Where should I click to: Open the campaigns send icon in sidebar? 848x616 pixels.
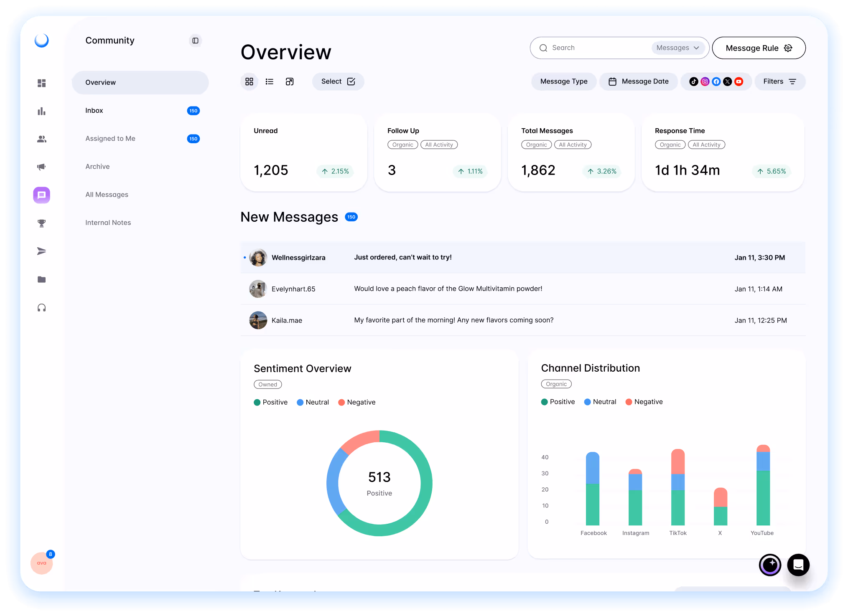[41, 251]
